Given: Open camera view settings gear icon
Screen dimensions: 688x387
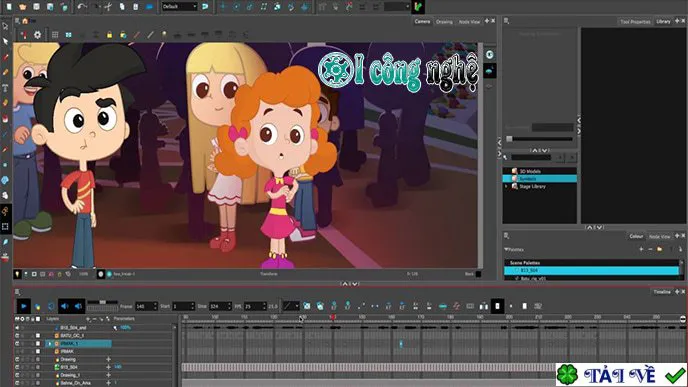Looking at the screenshot, I should 38,35.
